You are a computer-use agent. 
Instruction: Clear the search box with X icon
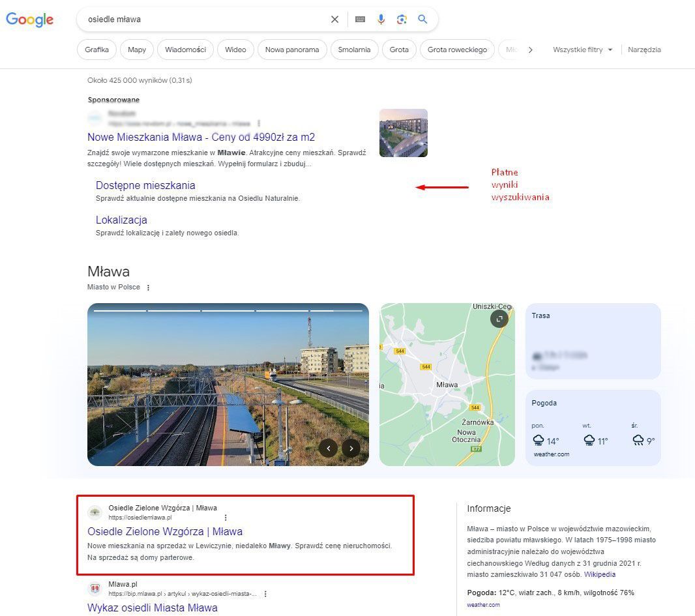coord(334,20)
